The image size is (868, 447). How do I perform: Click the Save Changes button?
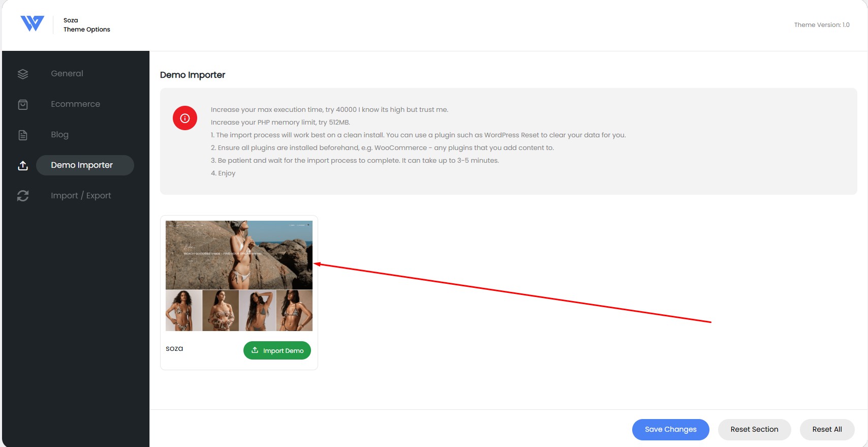(x=670, y=430)
